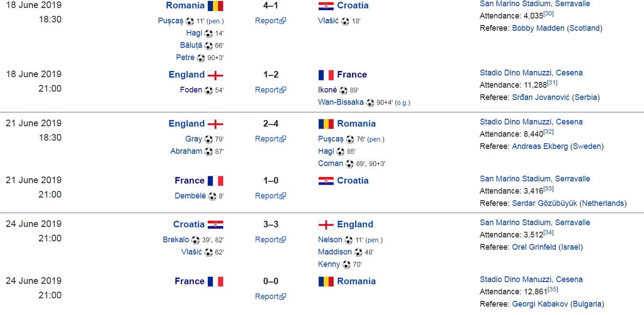Open referee Georgi Kabakov's page
Image resolution: width=644 pixels, height=315 pixels.
(540, 304)
